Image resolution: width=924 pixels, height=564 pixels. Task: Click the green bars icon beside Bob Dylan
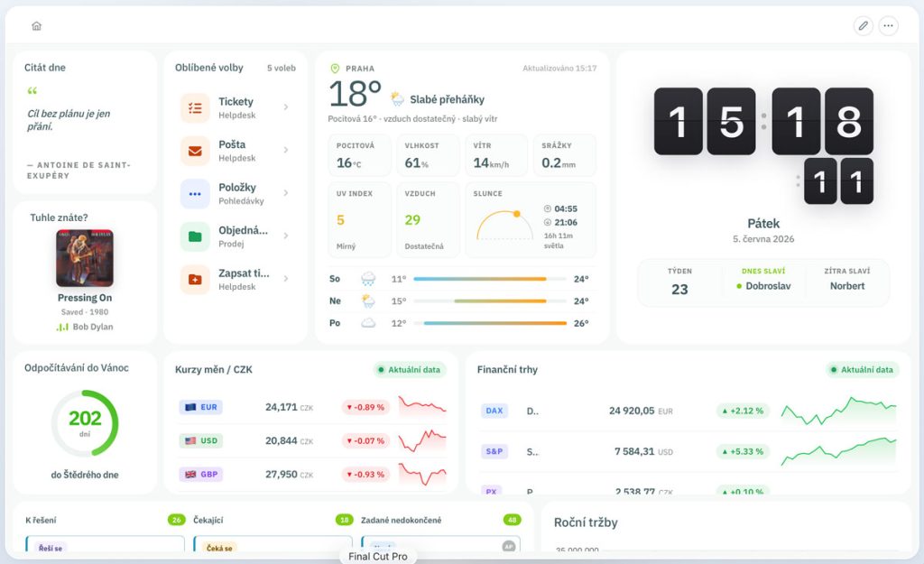pyautogui.click(x=62, y=327)
